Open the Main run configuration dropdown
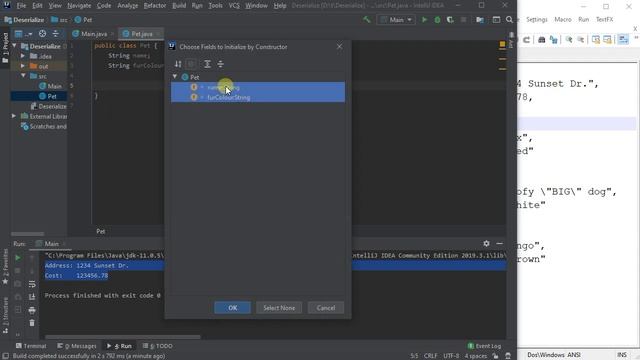 396,20
